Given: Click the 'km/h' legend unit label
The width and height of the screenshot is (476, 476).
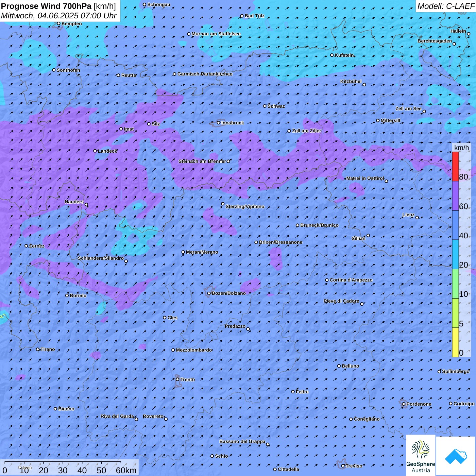Looking at the screenshot, I should click(x=461, y=148).
